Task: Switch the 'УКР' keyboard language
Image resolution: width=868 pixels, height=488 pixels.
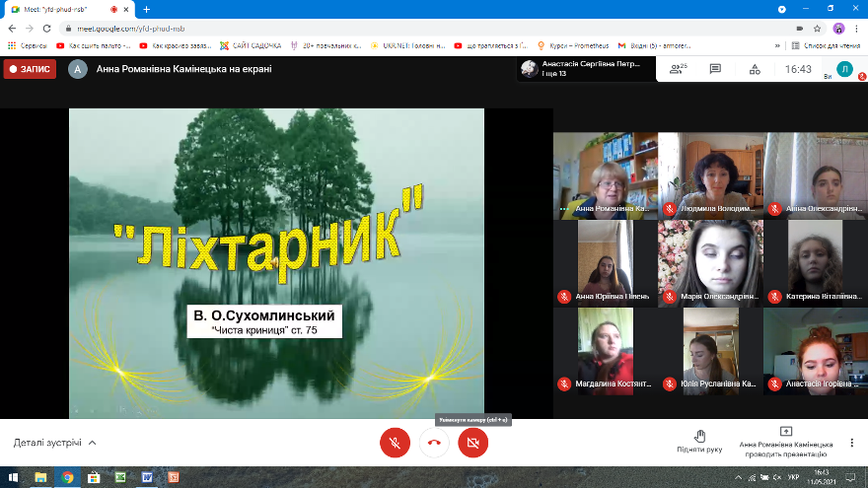Action: point(793,477)
